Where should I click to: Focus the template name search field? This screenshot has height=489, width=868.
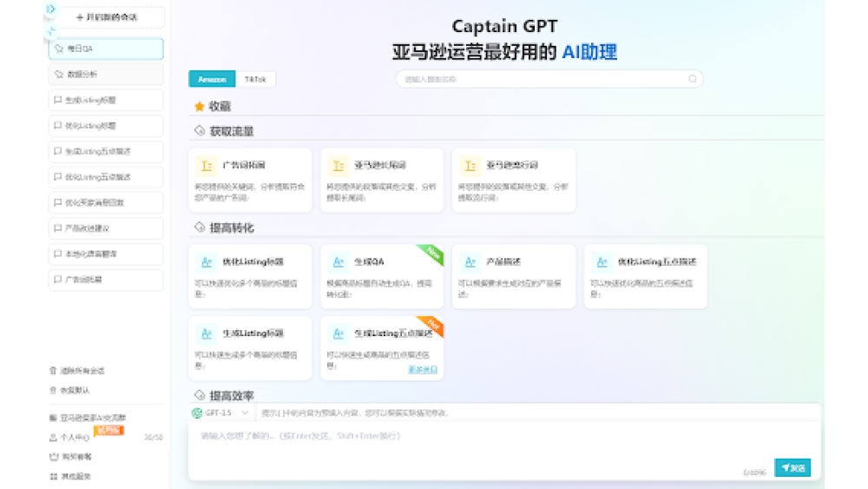(549, 79)
